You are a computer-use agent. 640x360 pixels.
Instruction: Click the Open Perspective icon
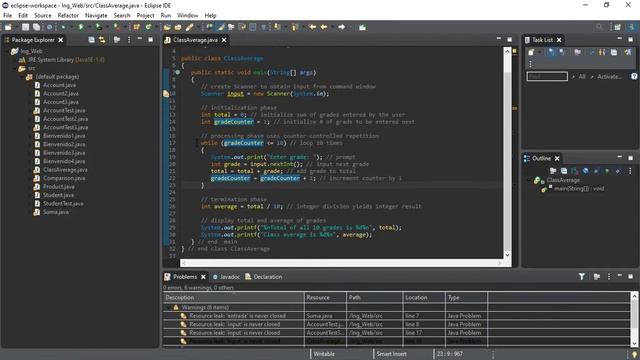(x=618, y=27)
